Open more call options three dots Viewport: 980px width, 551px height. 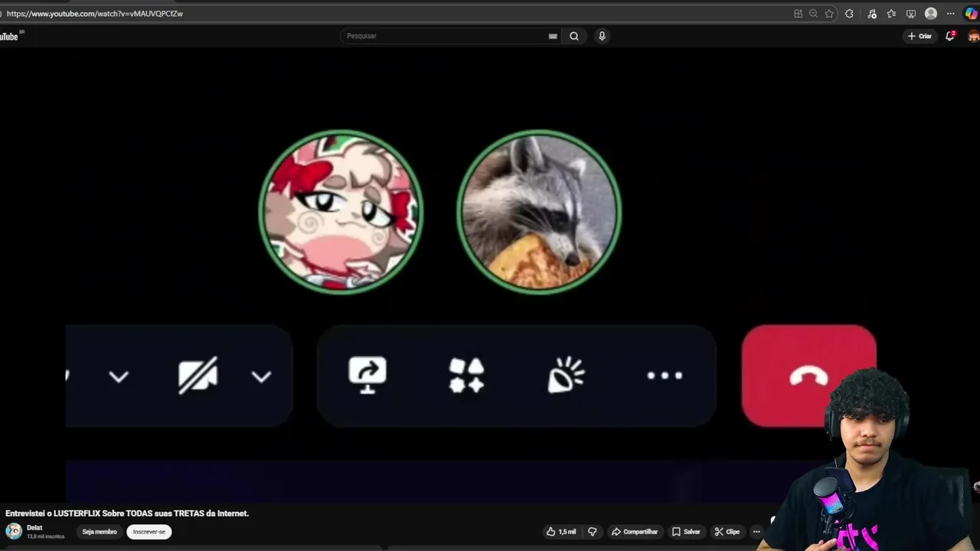[x=665, y=375]
